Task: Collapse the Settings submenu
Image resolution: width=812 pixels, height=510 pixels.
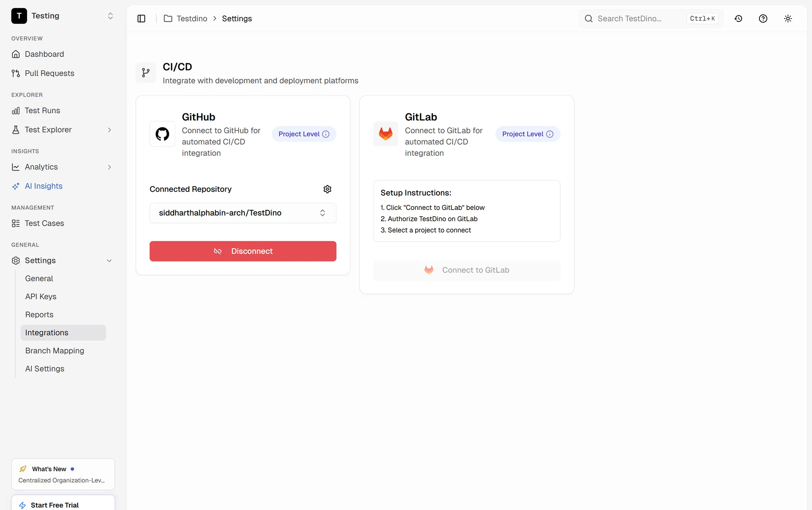Action: (x=109, y=261)
